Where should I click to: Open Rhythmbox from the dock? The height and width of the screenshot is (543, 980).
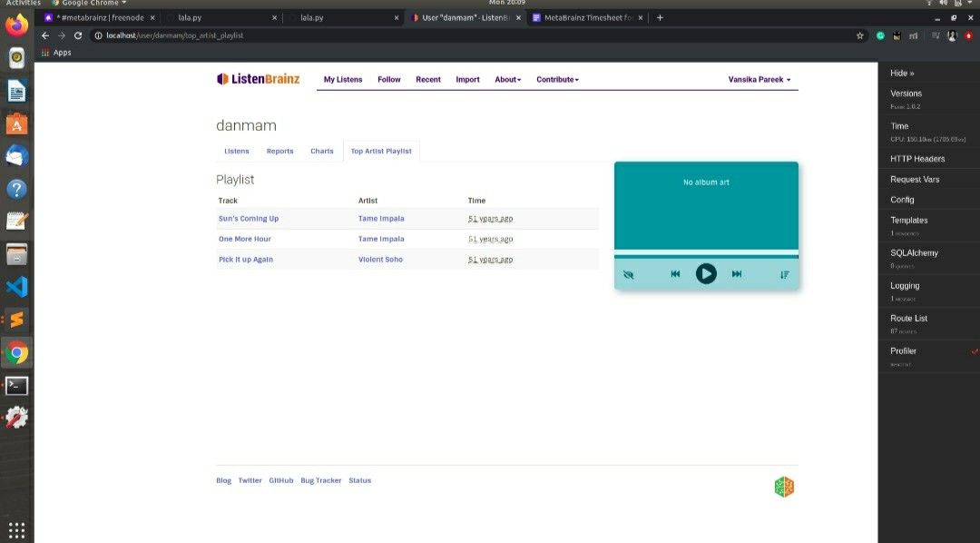[x=17, y=58]
